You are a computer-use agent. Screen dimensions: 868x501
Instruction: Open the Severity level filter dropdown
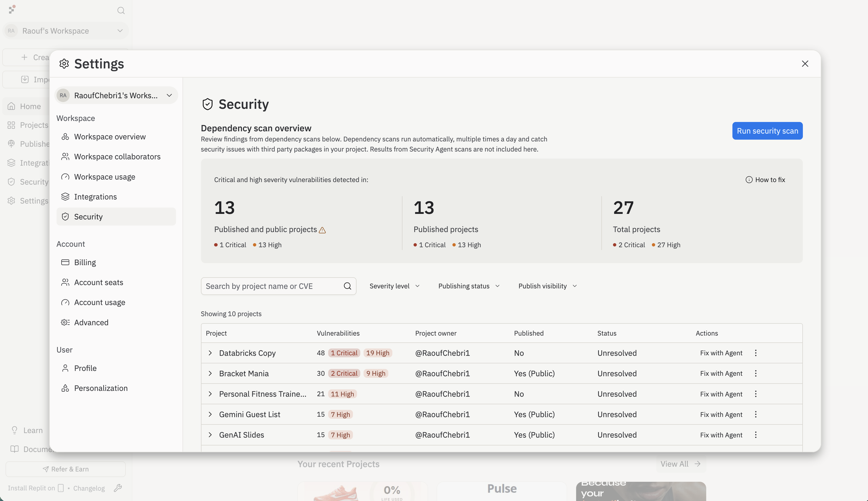coord(394,286)
